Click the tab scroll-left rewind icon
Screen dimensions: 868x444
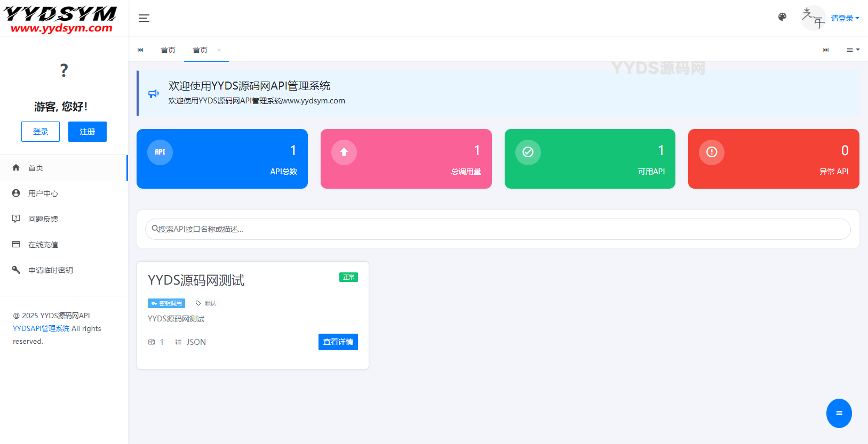click(140, 50)
